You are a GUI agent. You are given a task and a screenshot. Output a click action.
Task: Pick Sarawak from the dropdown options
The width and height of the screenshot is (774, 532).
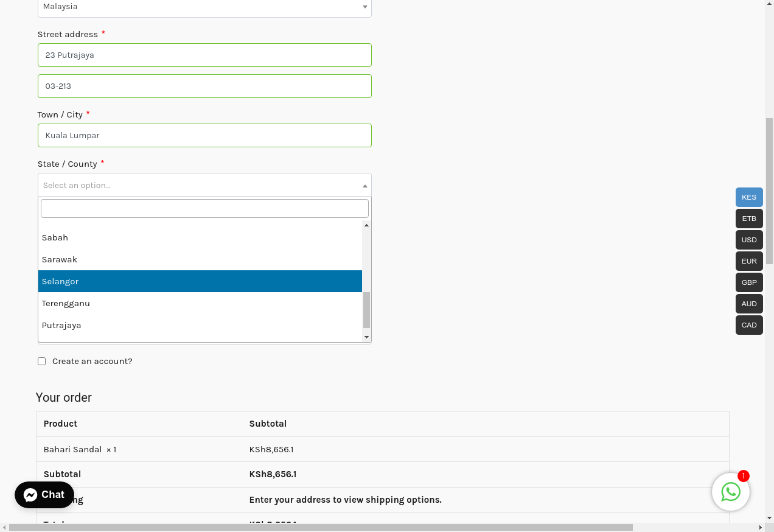[200, 259]
